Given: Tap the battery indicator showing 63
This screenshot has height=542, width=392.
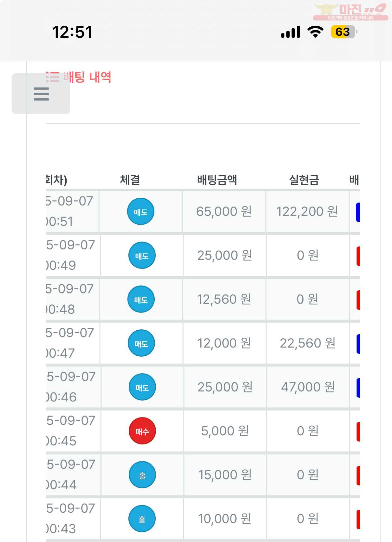Looking at the screenshot, I should coord(344,32).
